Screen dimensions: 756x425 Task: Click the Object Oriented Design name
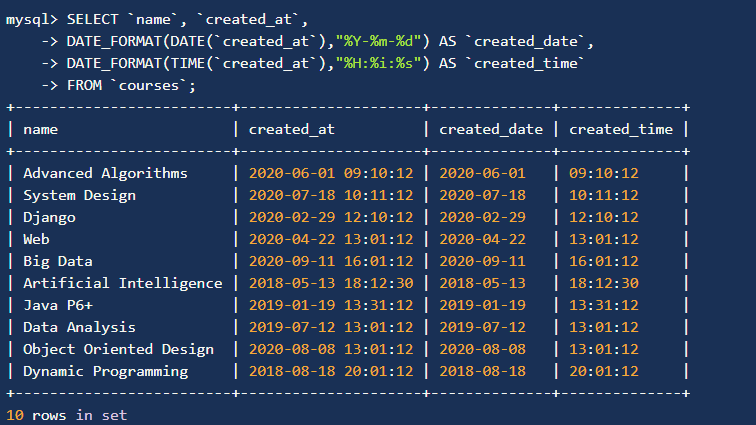(119, 349)
